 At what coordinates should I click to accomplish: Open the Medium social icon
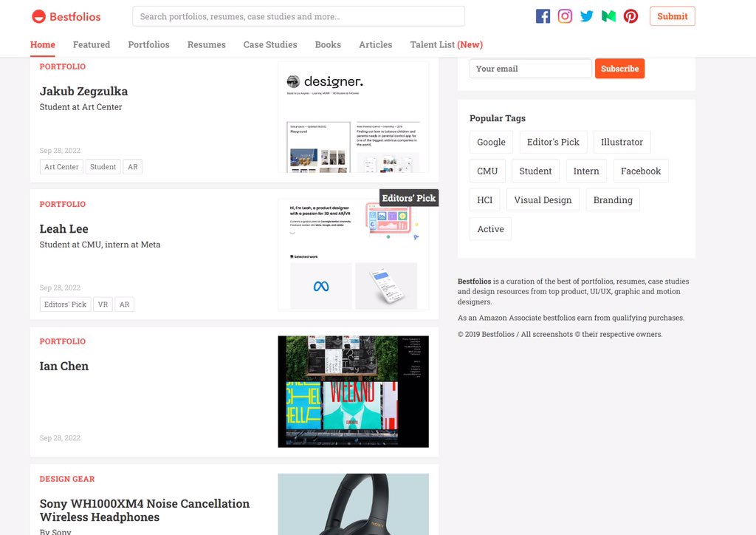click(x=608, y=16)
